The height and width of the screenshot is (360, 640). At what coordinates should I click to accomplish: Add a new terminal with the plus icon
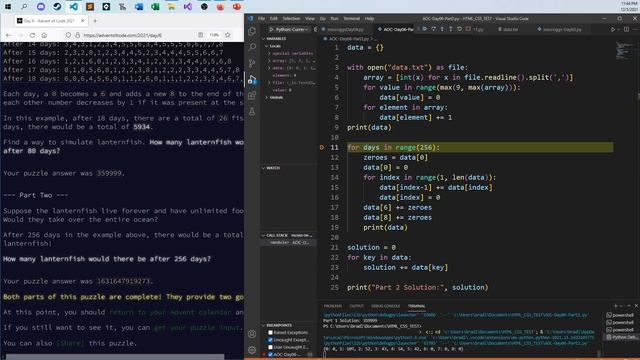[616, 306]
